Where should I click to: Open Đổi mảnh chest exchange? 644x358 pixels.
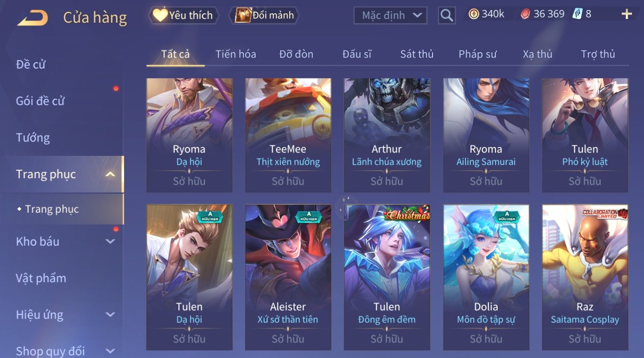(243, 15)
